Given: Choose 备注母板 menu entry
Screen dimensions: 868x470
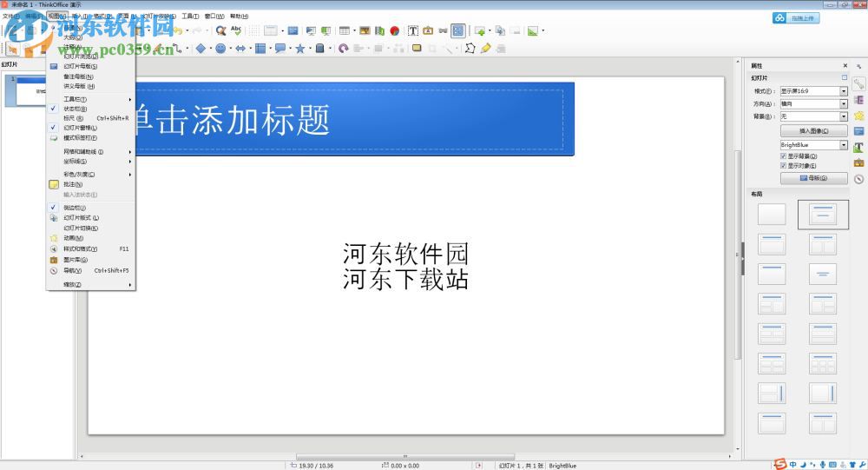Looking at the screenshot, I should (x=91, y=76).
